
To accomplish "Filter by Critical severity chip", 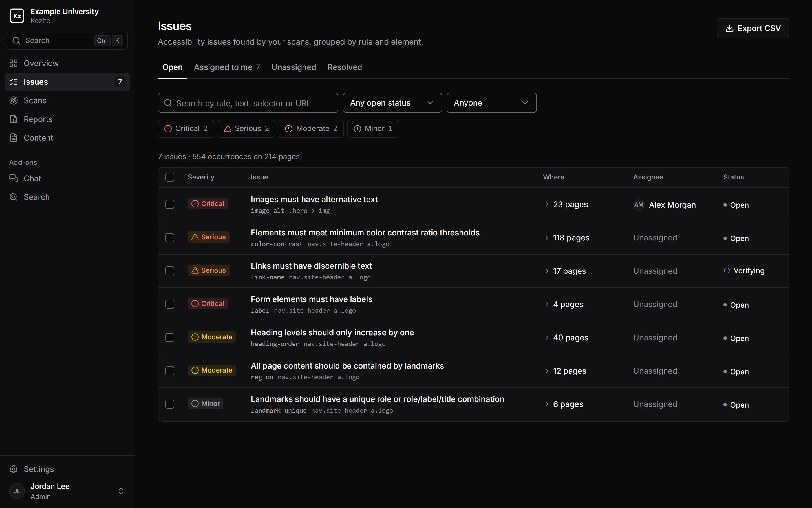I will click(x=186, y=129).
